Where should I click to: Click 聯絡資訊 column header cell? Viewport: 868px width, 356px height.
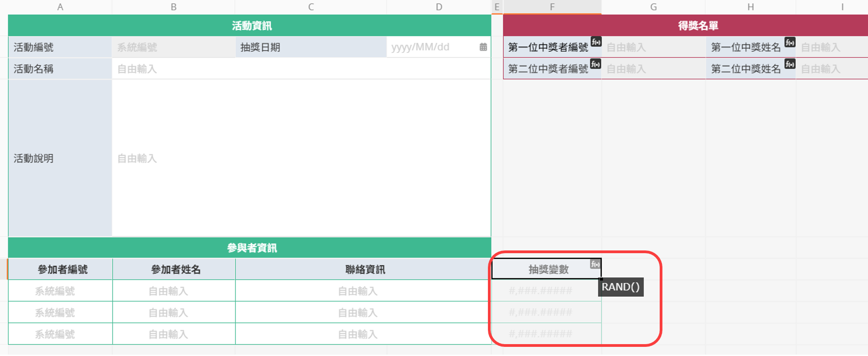(364, 269)
